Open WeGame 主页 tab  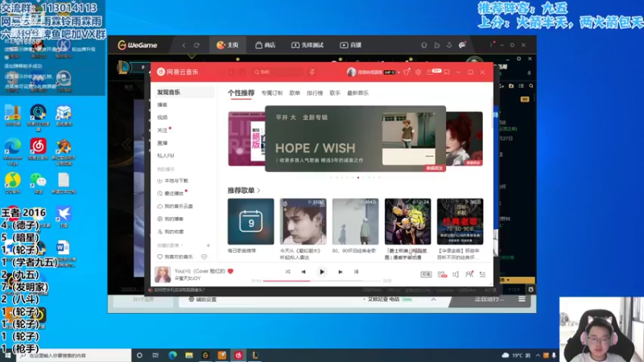point(228,45)
